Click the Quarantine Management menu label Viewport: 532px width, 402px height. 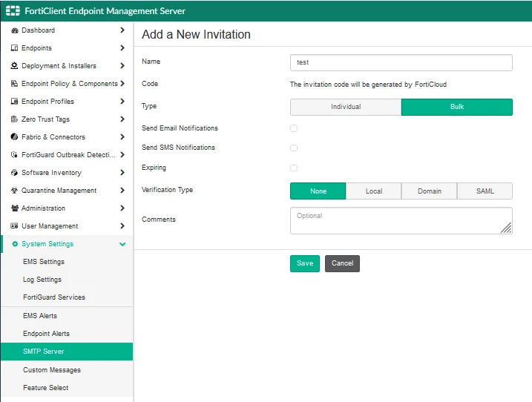[59, 191]
